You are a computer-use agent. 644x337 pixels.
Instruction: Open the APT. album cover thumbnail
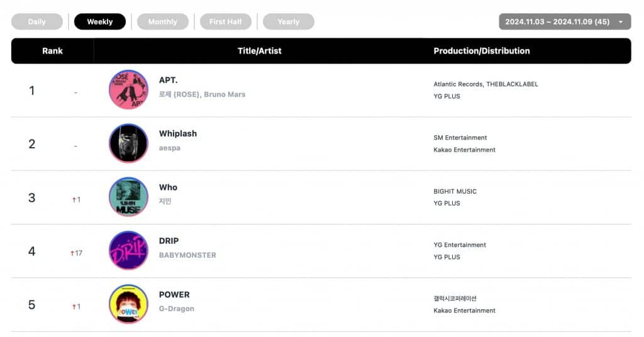128,89
